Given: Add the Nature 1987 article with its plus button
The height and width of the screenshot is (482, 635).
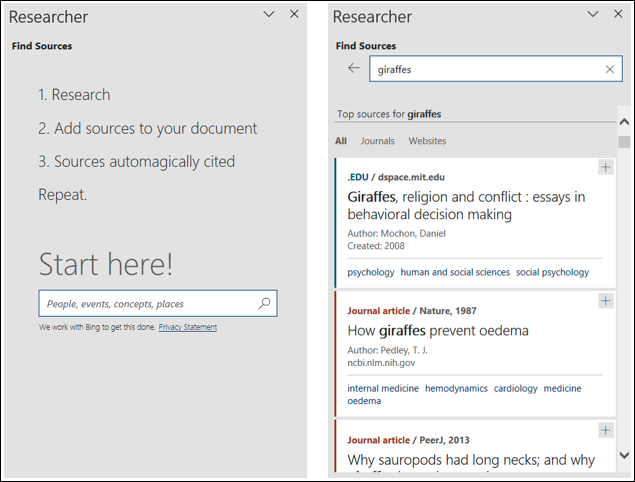Looking at the screenshot, I should click(x=605, y=301).
